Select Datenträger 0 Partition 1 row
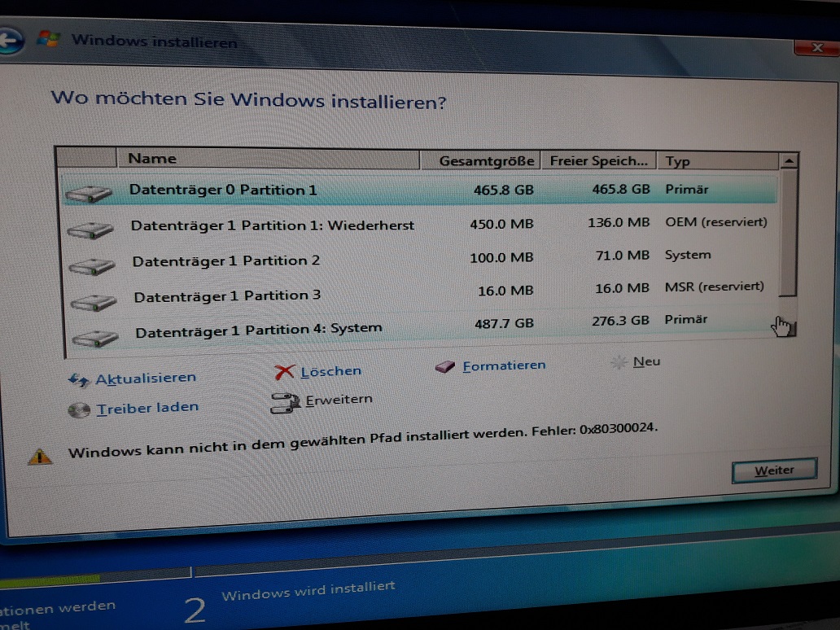840x630 pixels. [419, 190]
